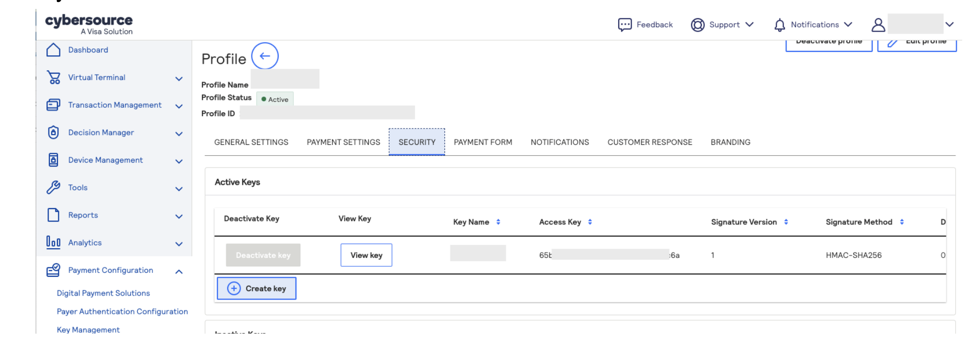Sort by Key Name column arrows
This screenshot has width=980, height=345.
498,222
